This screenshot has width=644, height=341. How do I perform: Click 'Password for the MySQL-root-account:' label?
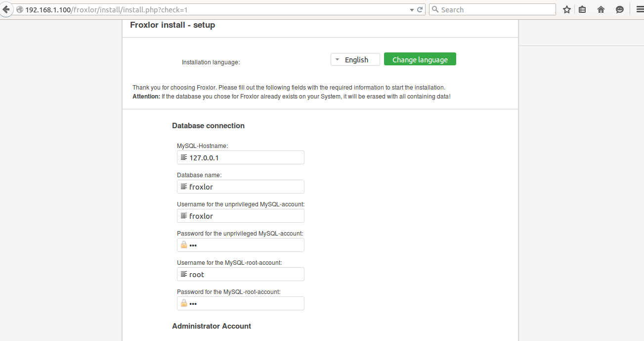point(229,292)
